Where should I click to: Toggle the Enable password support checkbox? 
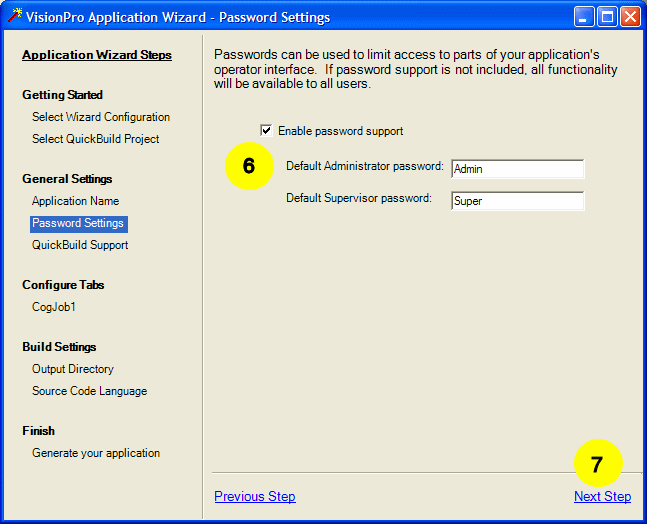pyautogui.click(x=266, y=130)
